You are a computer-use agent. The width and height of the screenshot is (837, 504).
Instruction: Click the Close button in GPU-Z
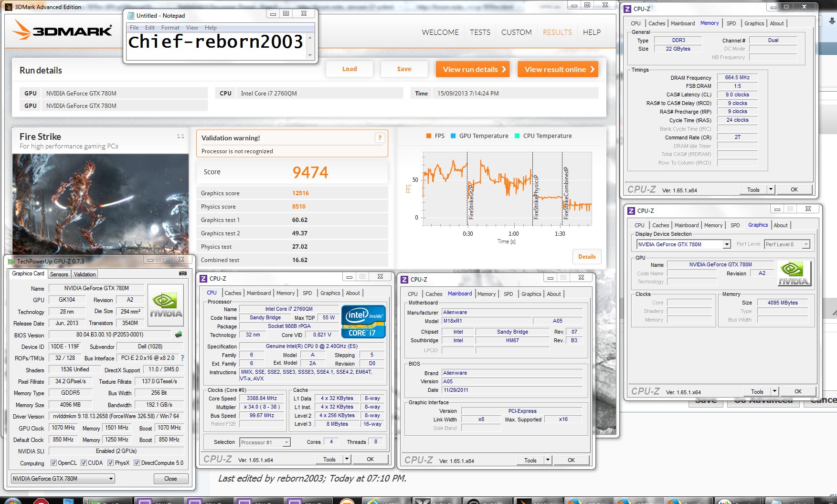[170, 479]
